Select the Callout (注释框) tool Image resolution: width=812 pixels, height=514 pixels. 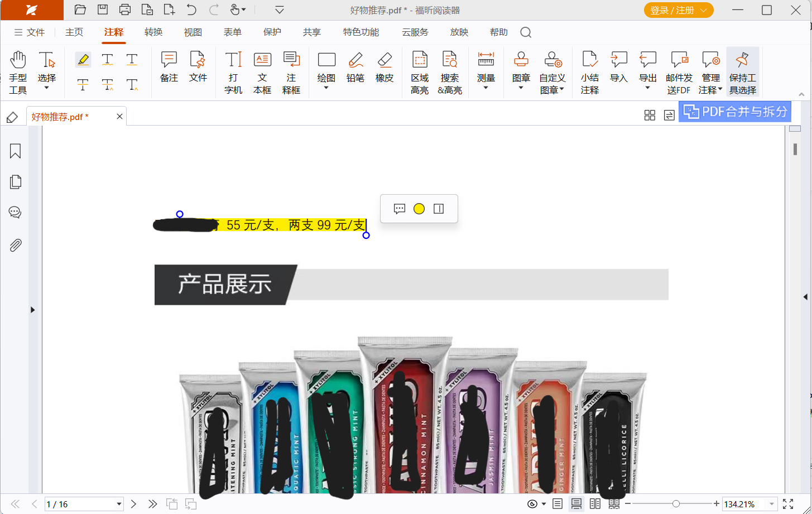pyautogui.click(x=291, y=73)
